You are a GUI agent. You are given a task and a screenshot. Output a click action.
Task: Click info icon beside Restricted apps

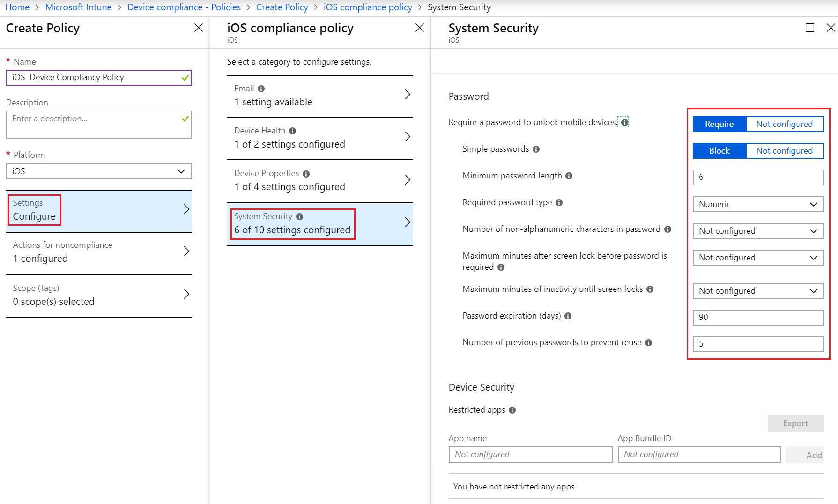pyautogui.click(x=512, y=410)
